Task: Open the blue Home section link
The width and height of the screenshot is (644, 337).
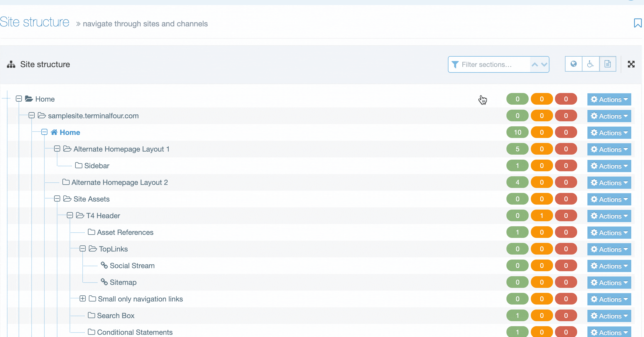Action: coord(70,132)
